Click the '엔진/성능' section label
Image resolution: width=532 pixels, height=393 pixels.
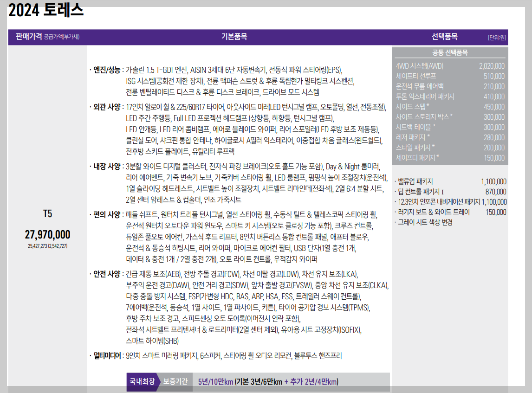(107, 70)
